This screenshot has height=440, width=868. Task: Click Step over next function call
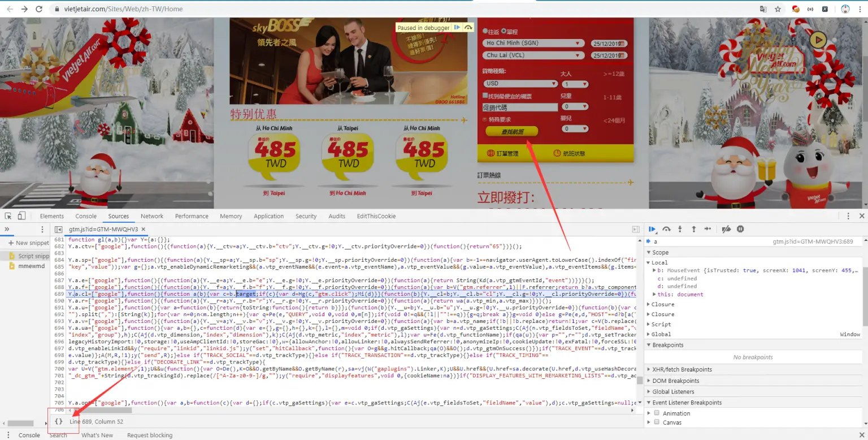(x=666, y=229)
